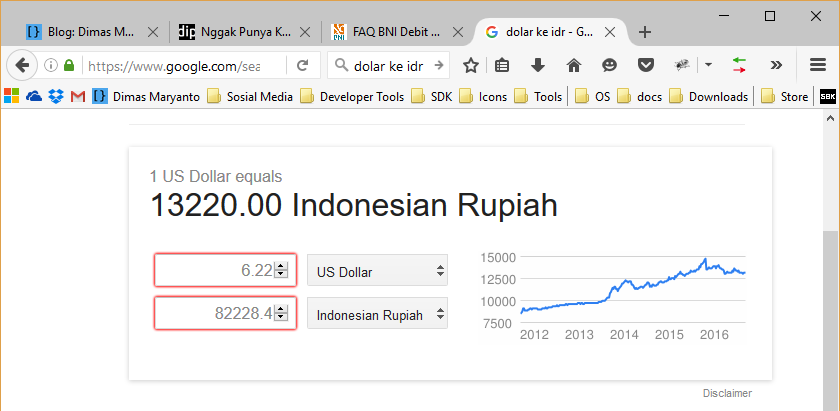Expand dropdown arrow beside the bug extension icon
This screenshot has height=411, width=840.
click(x=708, y=65)
